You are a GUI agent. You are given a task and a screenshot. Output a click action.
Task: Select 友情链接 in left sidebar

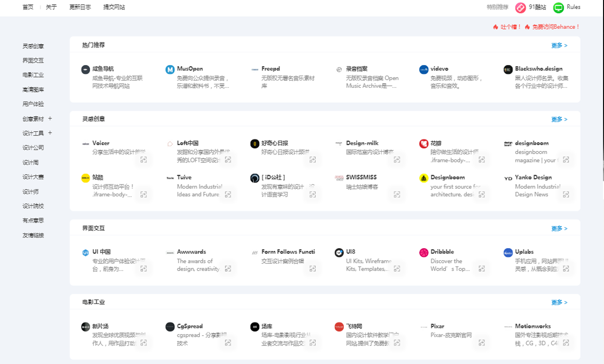33,235
